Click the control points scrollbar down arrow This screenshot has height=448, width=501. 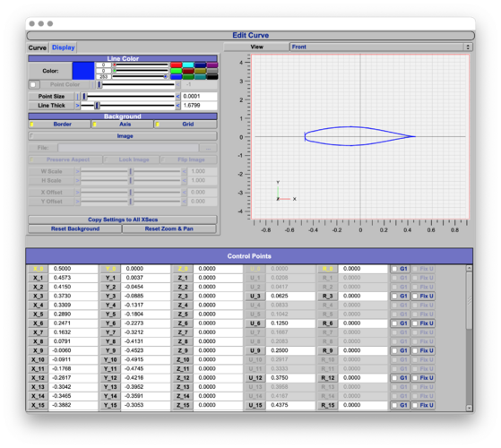[x=469, y=408]
